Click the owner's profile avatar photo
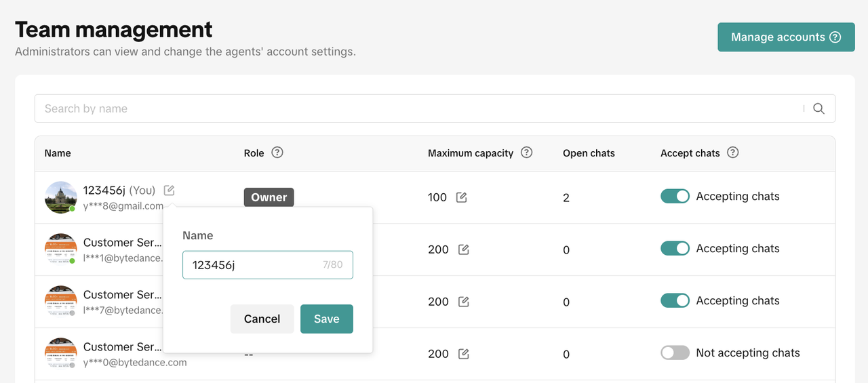The width and height of the screenshot is (868, 383). tap(60, 197)
